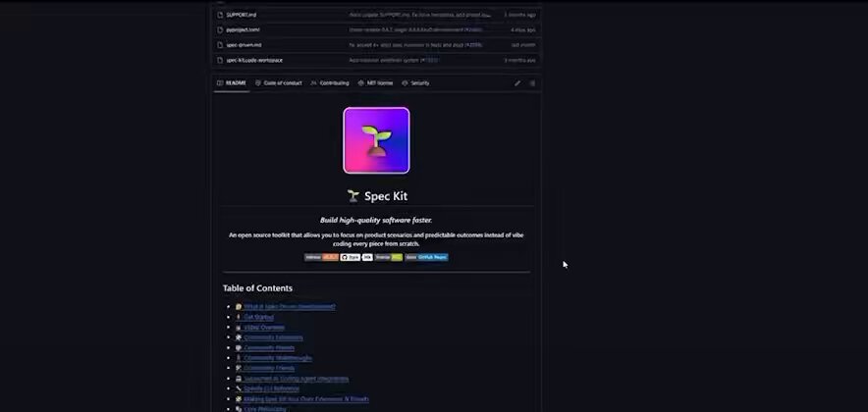Screen dimensions: 868x412
Task: Click the "Build high-quality software faster." tagline
Action: [x=376, y=220]
